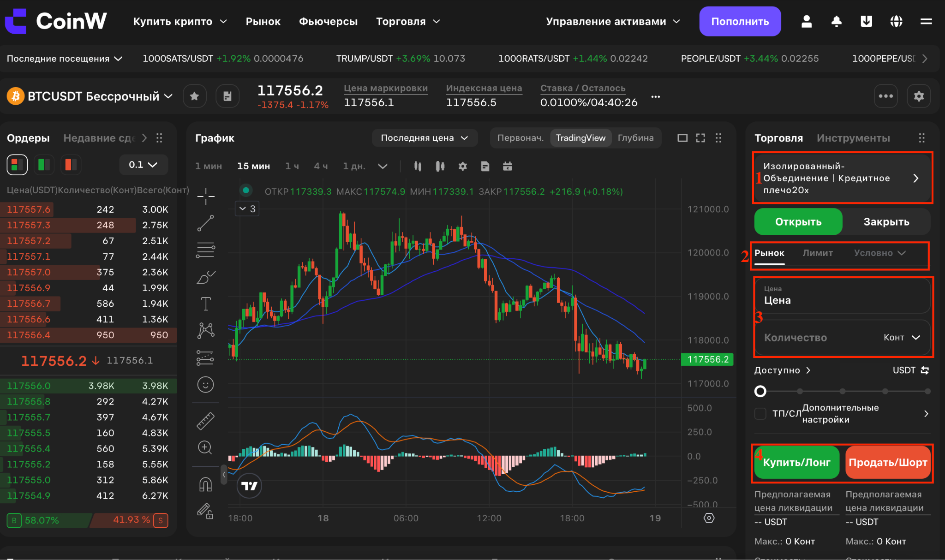Enable the ТП/СЛ checkbox
The height and width of the screenshot is (560, 945).
click(x=760, y=413)
